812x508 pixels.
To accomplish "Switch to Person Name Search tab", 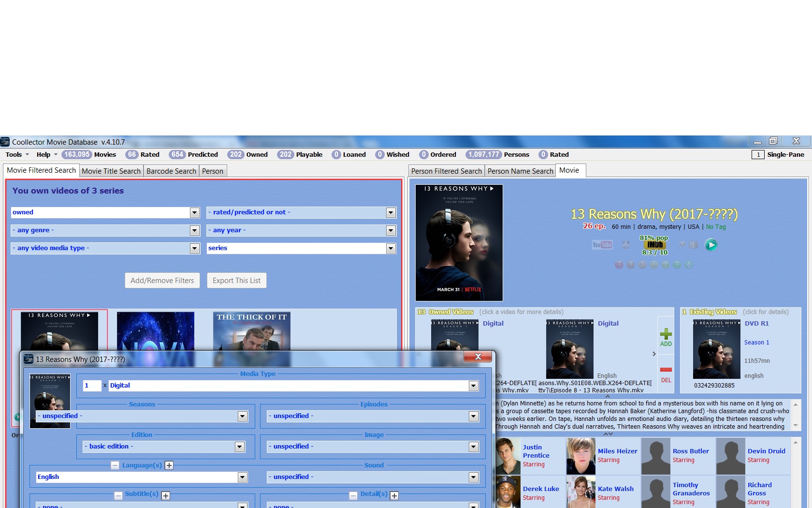I will pos(520,171).
